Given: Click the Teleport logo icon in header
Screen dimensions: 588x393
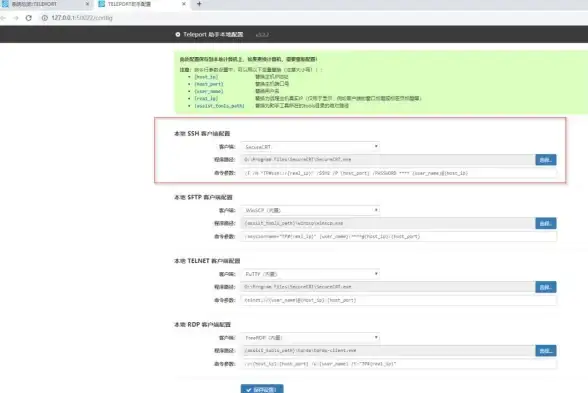Looking at the screenshot, I should (178, 34).
